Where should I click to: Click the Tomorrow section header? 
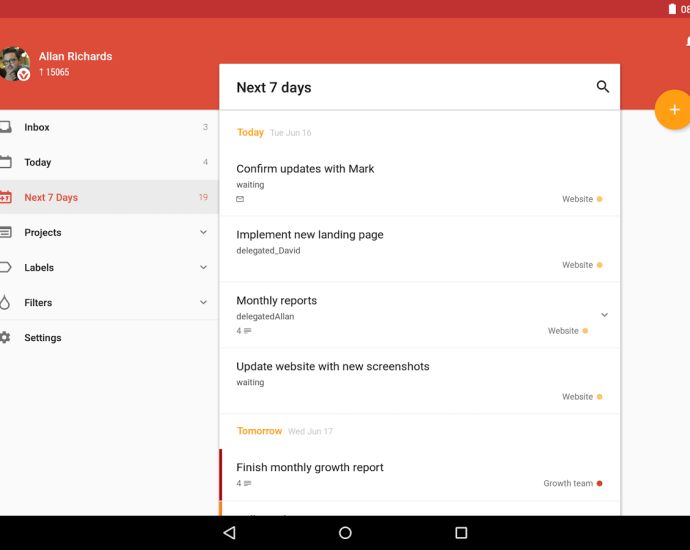[259, 431]
